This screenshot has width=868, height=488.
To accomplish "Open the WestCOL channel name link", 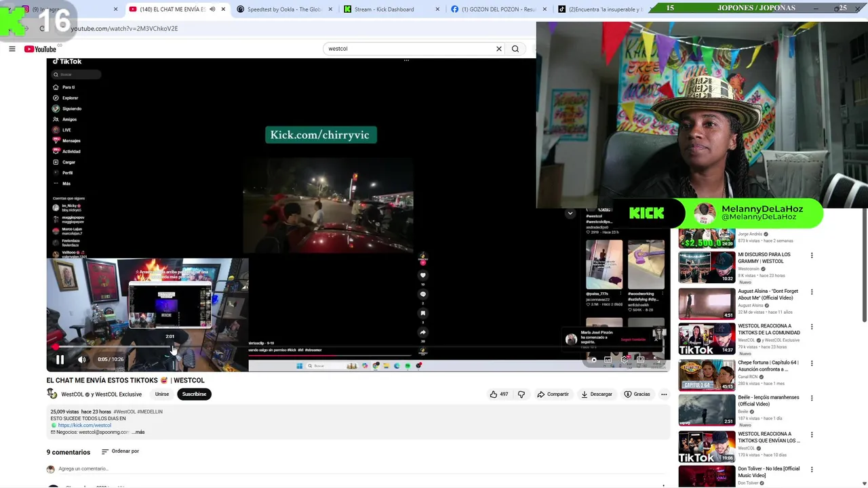I will pyautogui.click(x=73, y=394).
